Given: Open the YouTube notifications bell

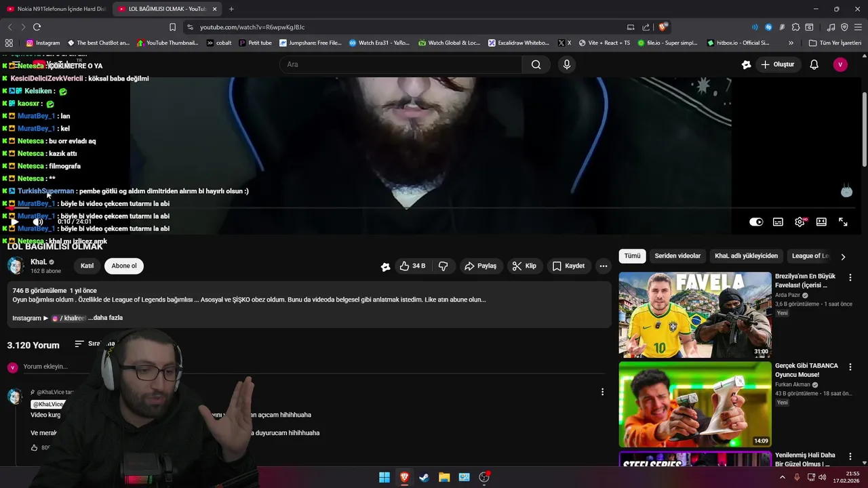Looking at the screenshot, I should [x=814, y=64].
